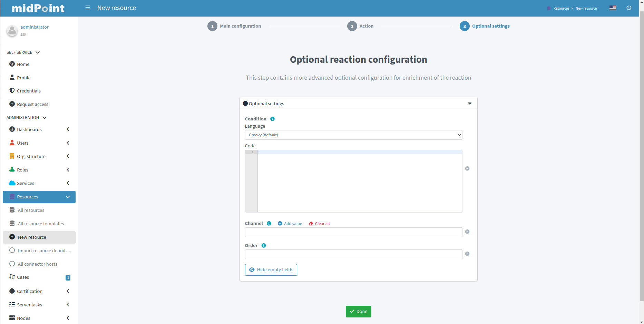Remove the Channel field using minus icon
This screenshot has width=644, height=324.
click(467, 232)
